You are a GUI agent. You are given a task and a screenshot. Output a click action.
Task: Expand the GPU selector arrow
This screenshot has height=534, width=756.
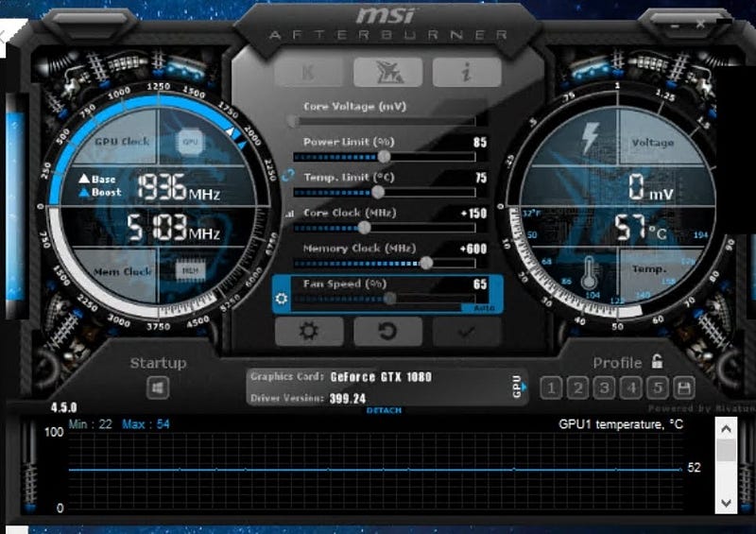(524, 387)
